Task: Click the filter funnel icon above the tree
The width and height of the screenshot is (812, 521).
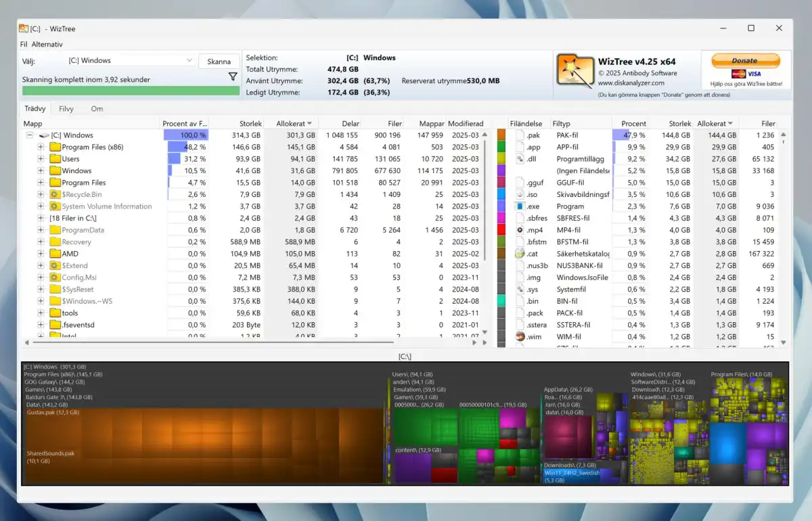Action: [233, 77]
